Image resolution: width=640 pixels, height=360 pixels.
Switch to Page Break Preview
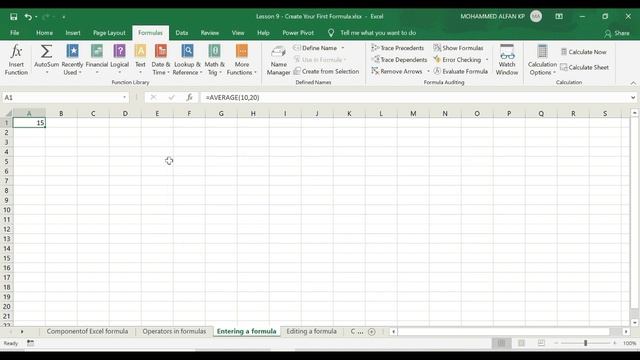pyautogui.click(x=541, y=343)
